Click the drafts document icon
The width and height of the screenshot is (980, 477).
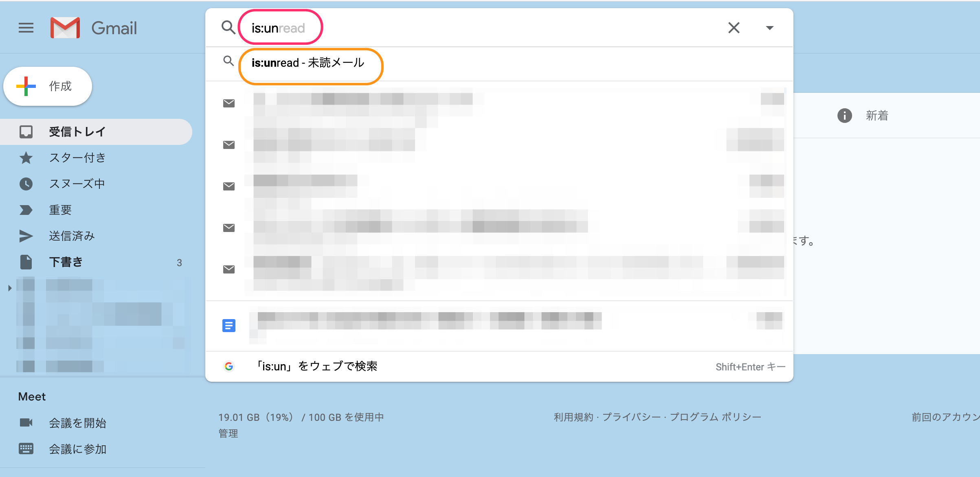[x=26, y=262]
